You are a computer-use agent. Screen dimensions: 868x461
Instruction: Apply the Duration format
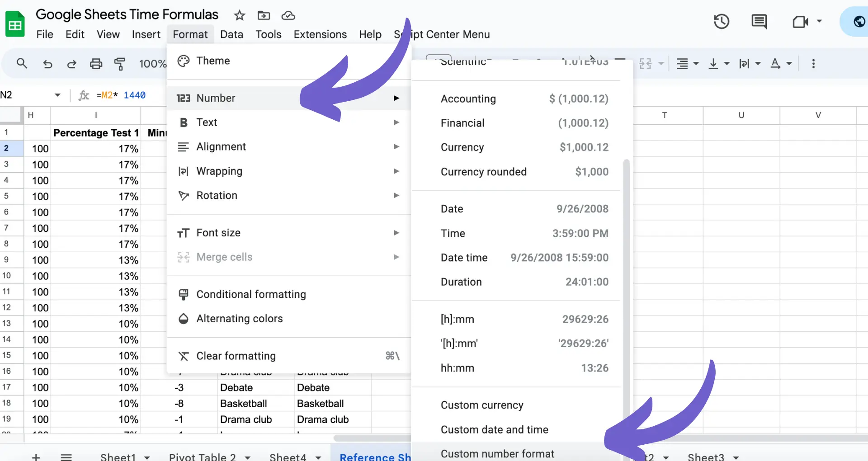coord(517,282)
